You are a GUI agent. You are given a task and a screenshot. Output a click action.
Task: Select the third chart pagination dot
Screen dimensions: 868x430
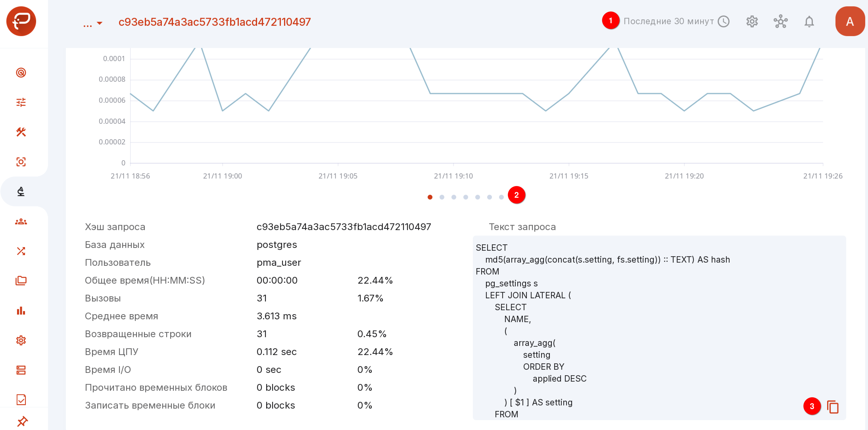[x=454, y=197]
